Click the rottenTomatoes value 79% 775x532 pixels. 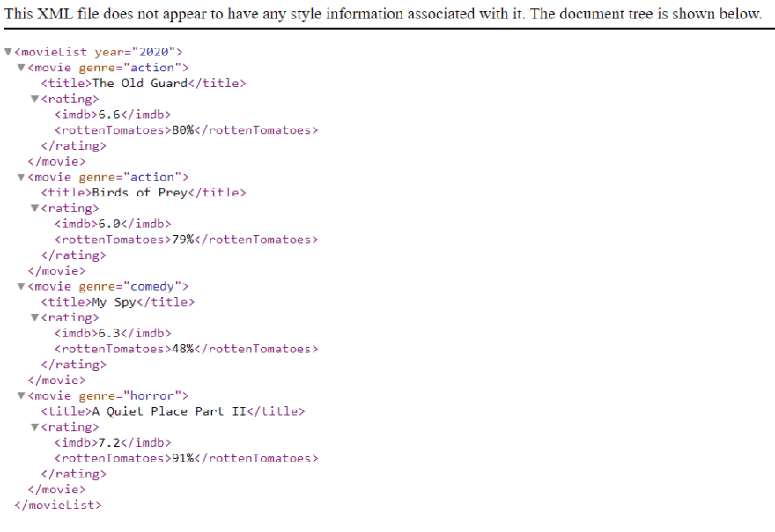[183, 240]
